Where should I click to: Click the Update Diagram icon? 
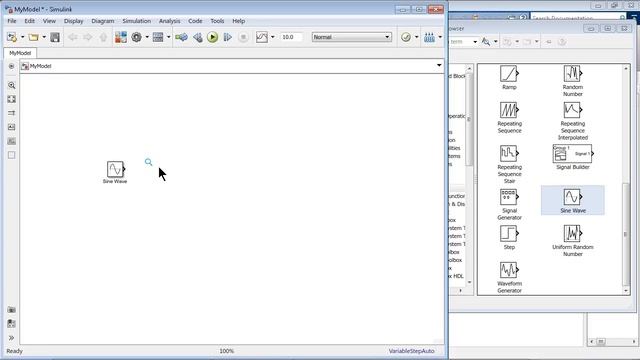coord(181,37)
